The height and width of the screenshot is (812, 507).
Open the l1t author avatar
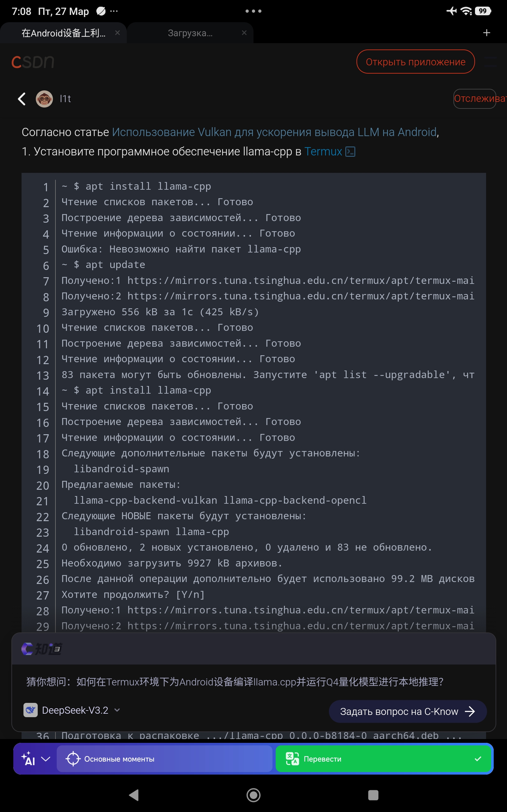(44, 99)
